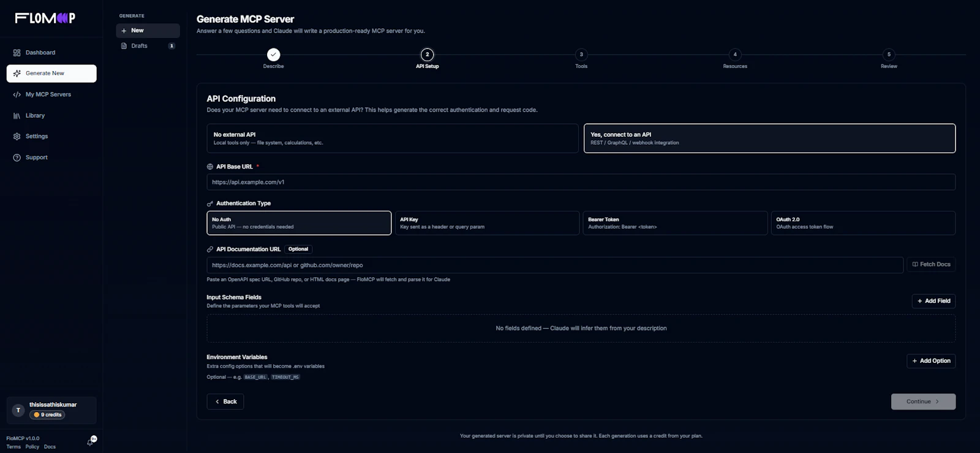980x453 pixels.
Task: Click the empty No fields defined area
Action: click(581, 329)
